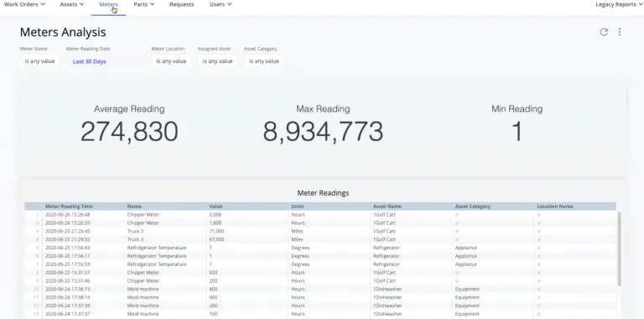
Task: Set the Meter Name filter value
Action: pyautogui.click(x=40, y=61)
